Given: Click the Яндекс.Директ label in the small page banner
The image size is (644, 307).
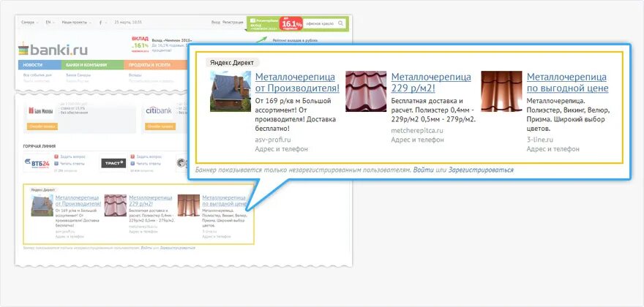Looking at the screenshot, I should pos(42,190).
